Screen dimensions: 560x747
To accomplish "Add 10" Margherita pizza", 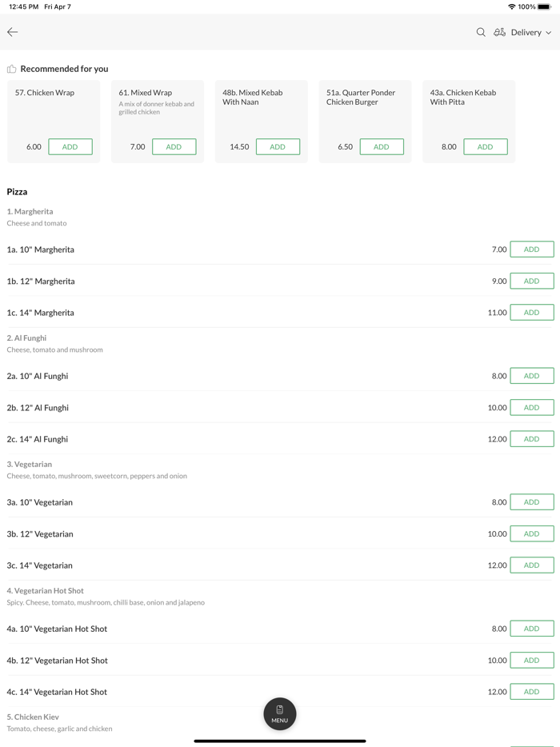I will click(x=531, y=250).
